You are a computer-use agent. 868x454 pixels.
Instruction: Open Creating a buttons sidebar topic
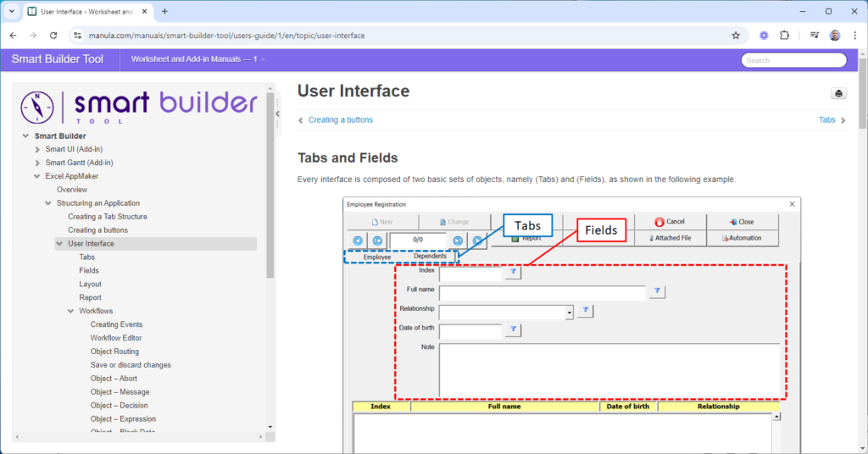pos(98,230)
